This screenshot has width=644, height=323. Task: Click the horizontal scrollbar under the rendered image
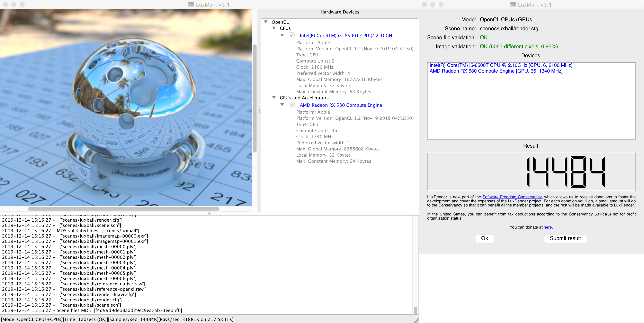(x=124, y=209)
